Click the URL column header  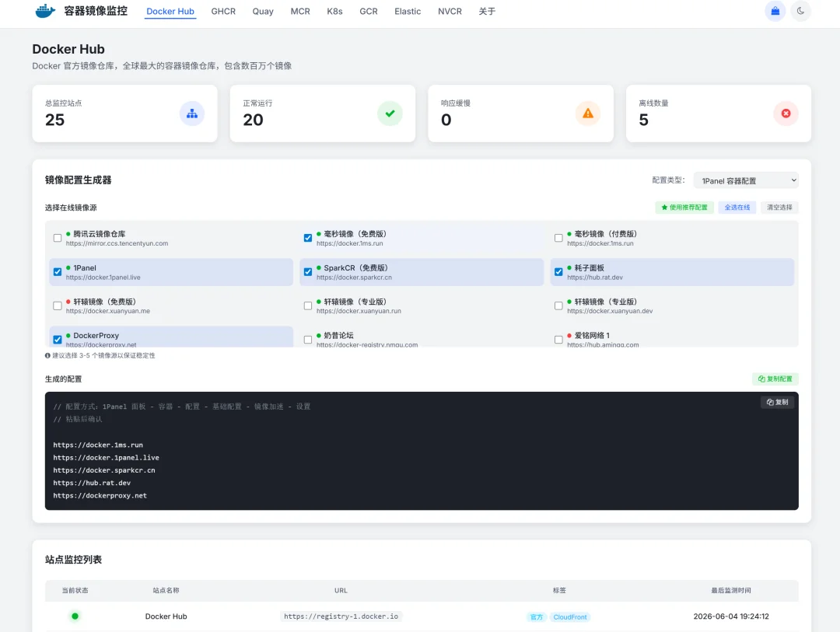coord(341,590)
